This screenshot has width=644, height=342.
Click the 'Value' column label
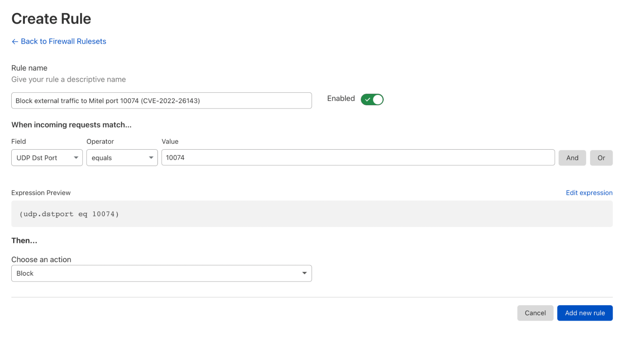[170, 141]
